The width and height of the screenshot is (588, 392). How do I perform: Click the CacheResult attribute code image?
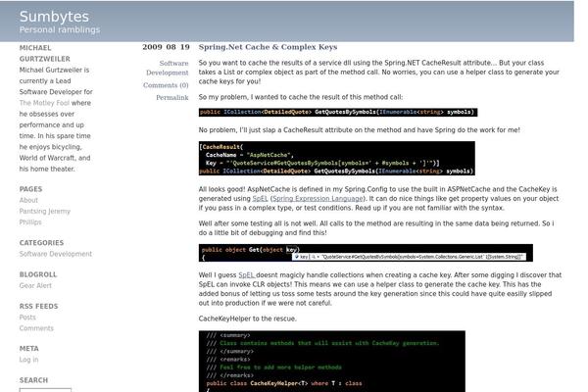pyautogui.click(x=337, y=159)
